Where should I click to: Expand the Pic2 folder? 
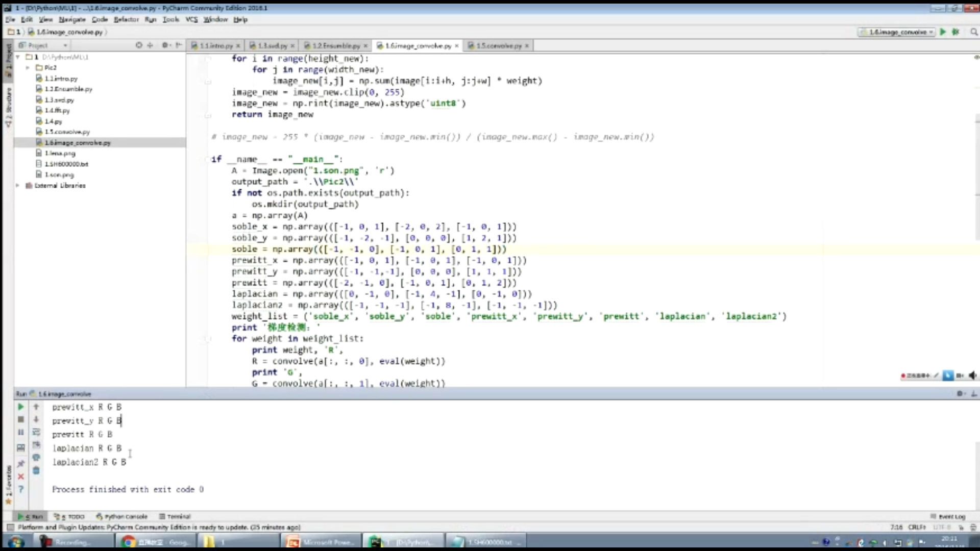click(28, 67)
